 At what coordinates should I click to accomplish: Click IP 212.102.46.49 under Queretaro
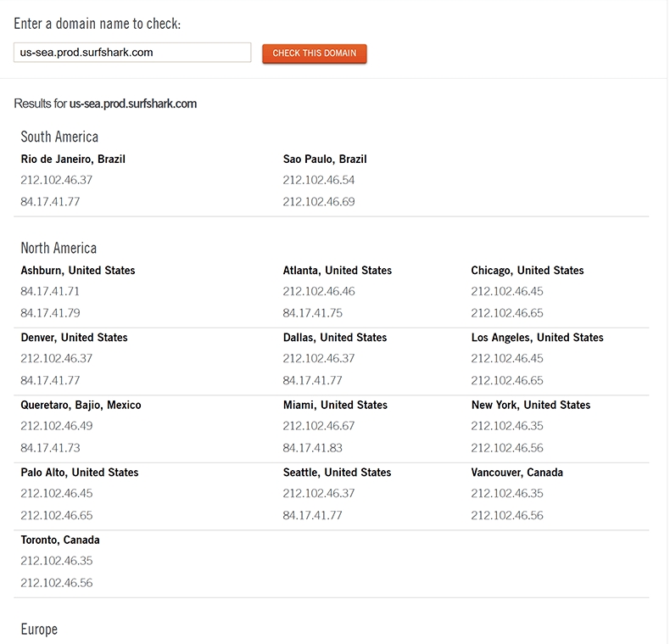point(57,426)
